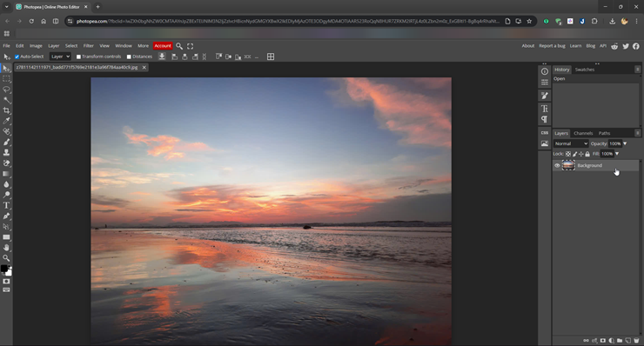Image resolution: width=644 pixels, height=346 pixels.
Task: Toggle lock transparent pixels icon
Action: tap(568, 154)
